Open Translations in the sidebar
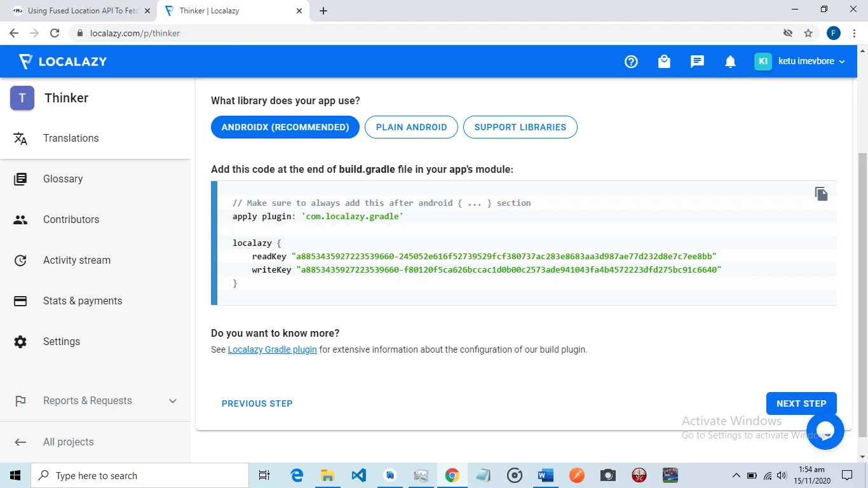 [95, 139]
